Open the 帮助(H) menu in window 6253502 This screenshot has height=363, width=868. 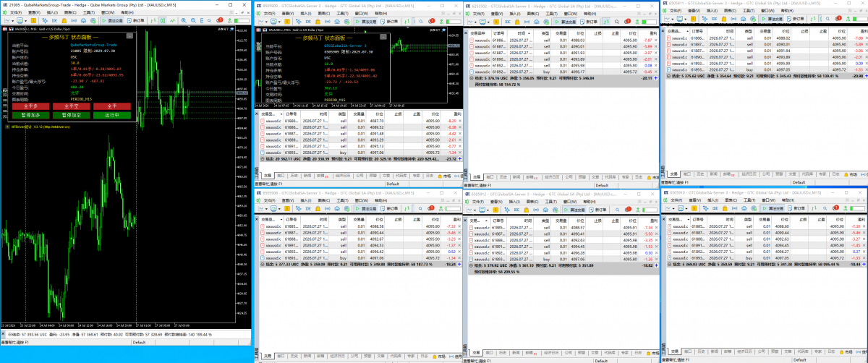590,14
